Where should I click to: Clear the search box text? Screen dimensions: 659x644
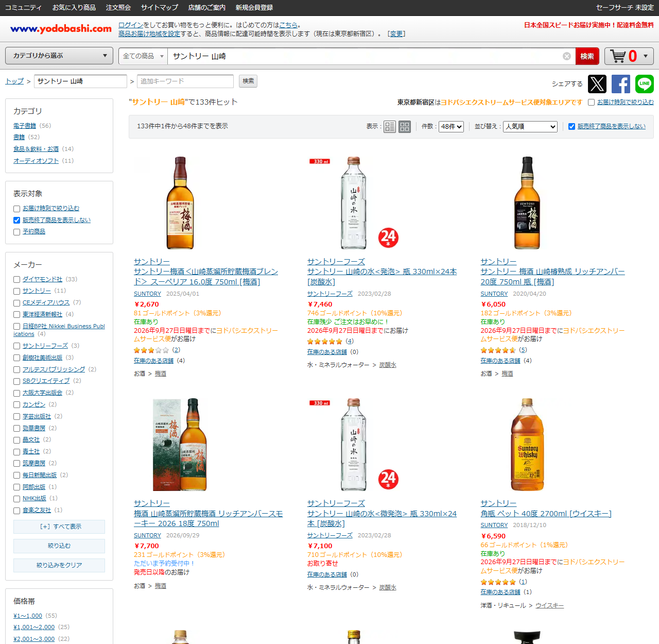click(567, 56)
